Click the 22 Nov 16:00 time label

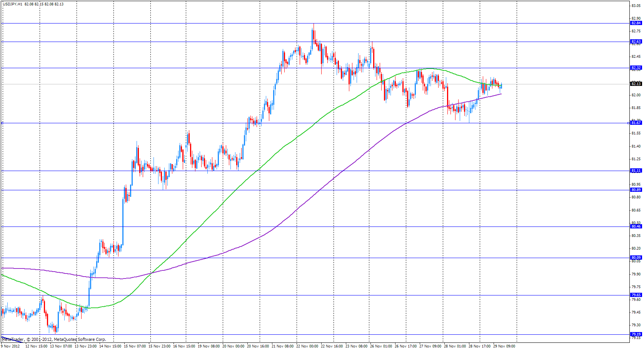(332, 346)
